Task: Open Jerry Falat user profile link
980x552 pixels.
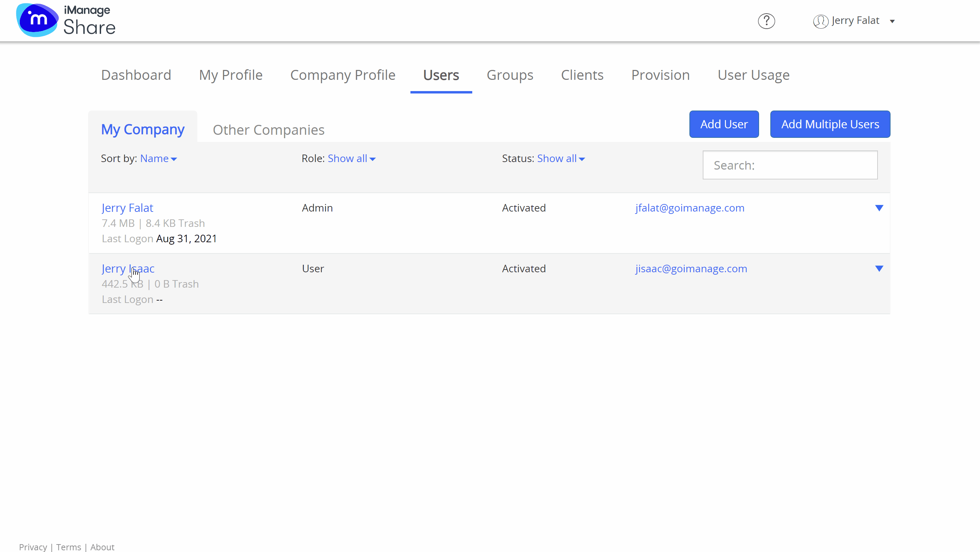Action: [127, 208]
